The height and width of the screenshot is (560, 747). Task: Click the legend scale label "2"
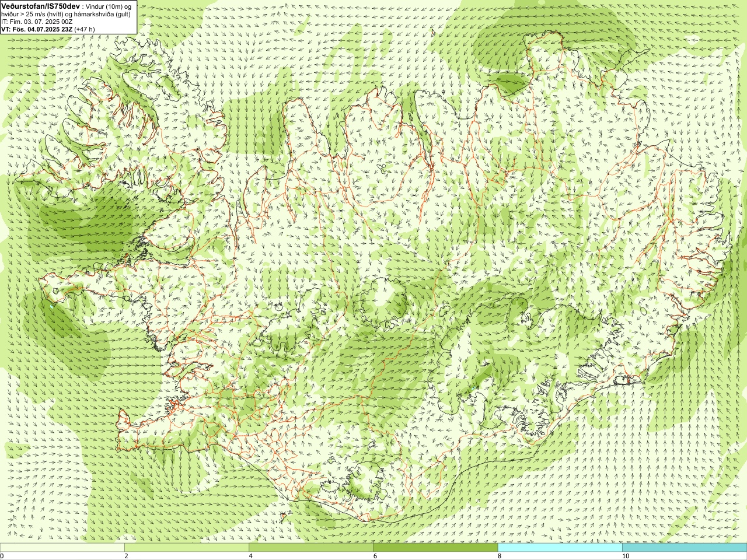click(x=126, y=556)
